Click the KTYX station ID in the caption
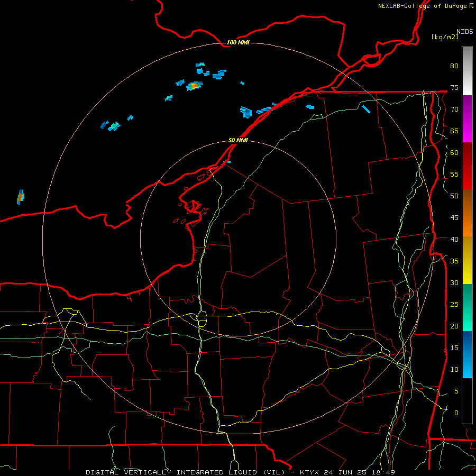This screenshot has width=476, height=476. pos(309,472)
